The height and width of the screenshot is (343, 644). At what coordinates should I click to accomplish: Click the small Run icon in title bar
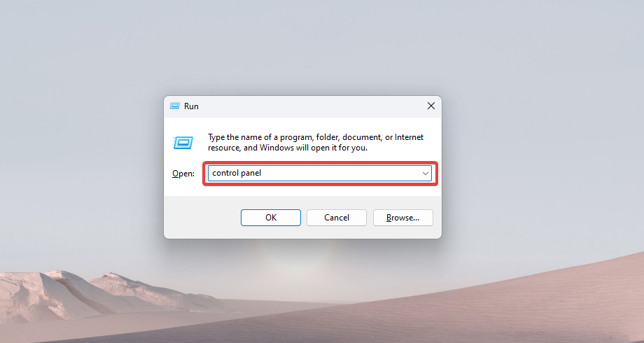[174, 106]
